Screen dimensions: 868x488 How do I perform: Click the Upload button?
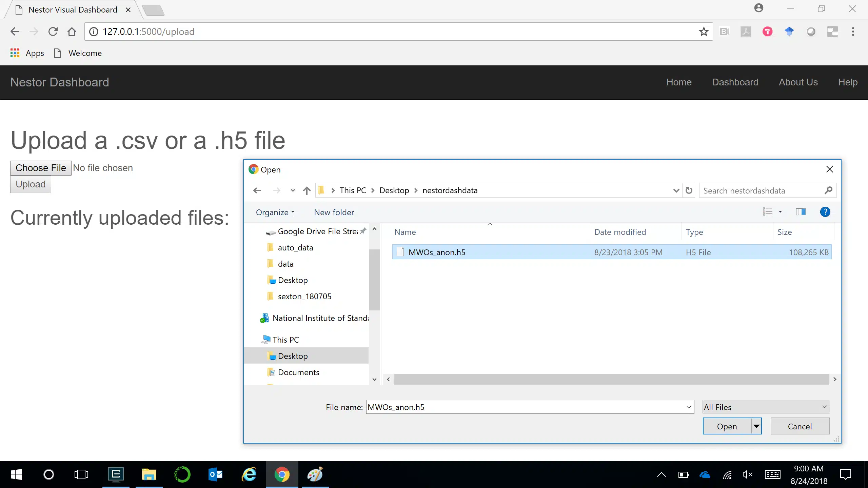click(x=31, y=184)
